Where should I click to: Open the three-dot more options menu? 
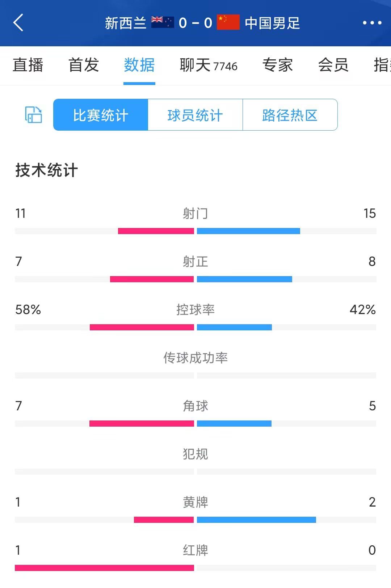click(372, 23)
